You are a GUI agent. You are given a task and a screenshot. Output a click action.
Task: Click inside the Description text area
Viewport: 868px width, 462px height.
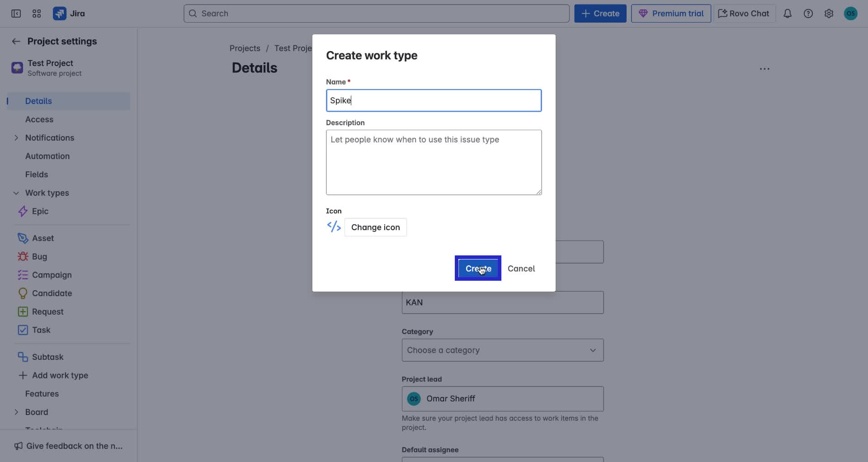coord(434,163)
